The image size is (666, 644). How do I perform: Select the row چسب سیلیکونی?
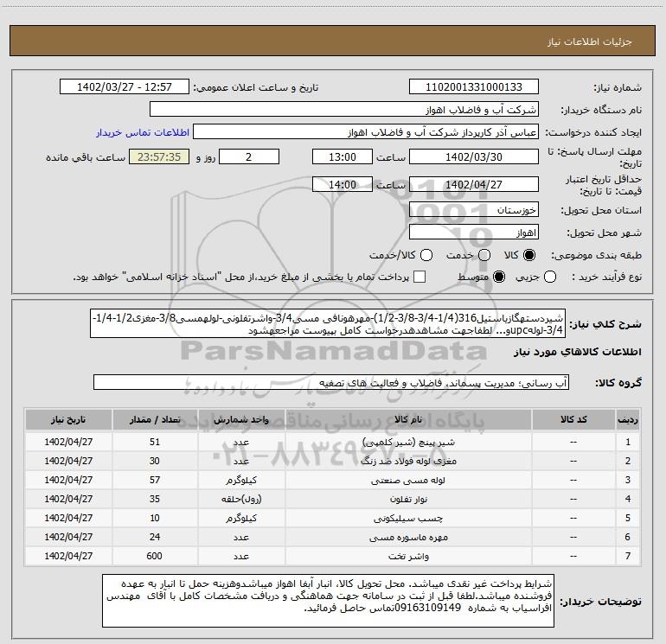[x=333, y=518]
